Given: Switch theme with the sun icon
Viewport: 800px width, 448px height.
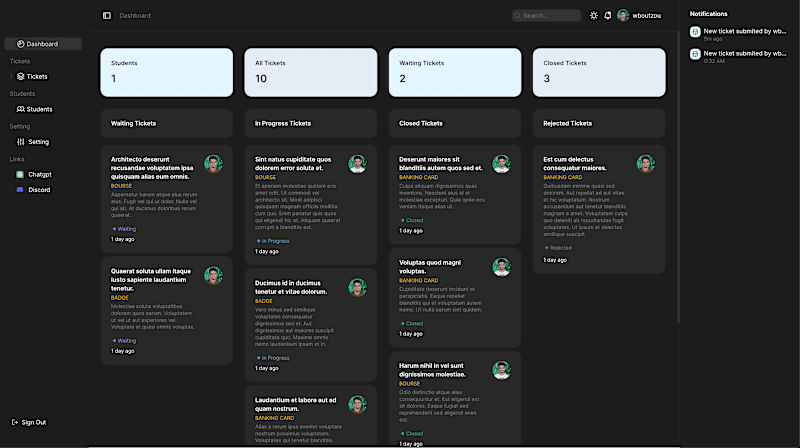Looking at the screenshot, I should [x=593, y=16].
